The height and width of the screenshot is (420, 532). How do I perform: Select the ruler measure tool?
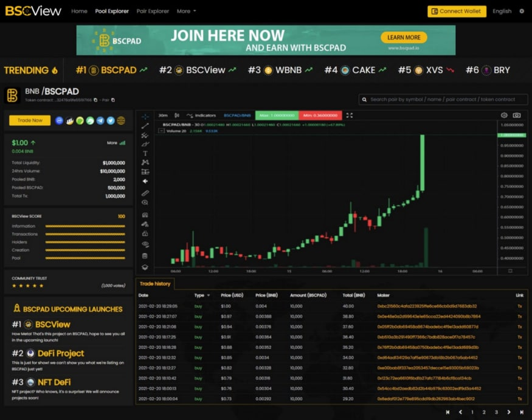point(145,193)
